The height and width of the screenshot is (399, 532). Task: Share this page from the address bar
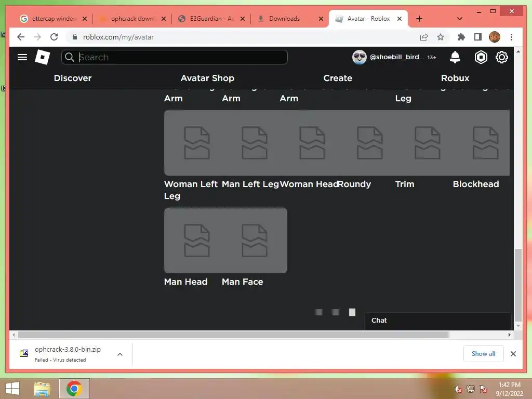(x=424, y=37)
